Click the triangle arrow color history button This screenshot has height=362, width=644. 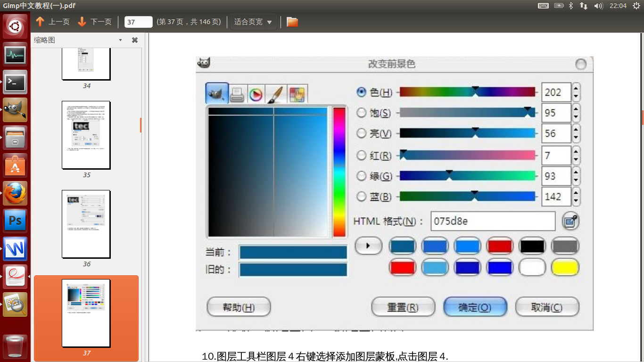click(x=368, y=246)
